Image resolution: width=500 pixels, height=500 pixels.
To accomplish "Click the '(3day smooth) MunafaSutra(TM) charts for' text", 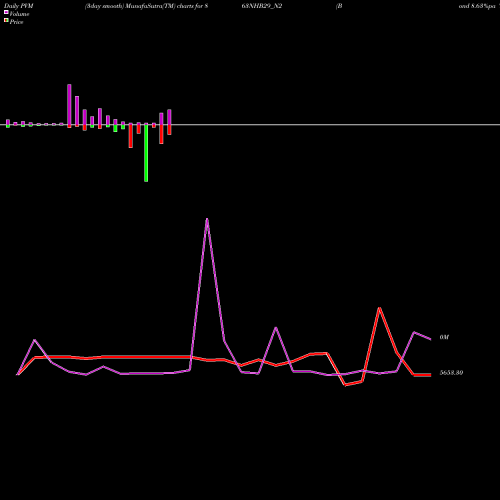I will [144, 6].
